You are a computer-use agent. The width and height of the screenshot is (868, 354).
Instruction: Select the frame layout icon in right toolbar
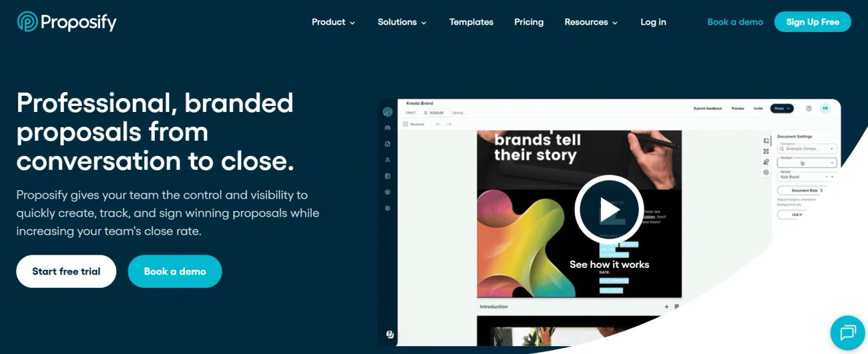coord(766,151)
